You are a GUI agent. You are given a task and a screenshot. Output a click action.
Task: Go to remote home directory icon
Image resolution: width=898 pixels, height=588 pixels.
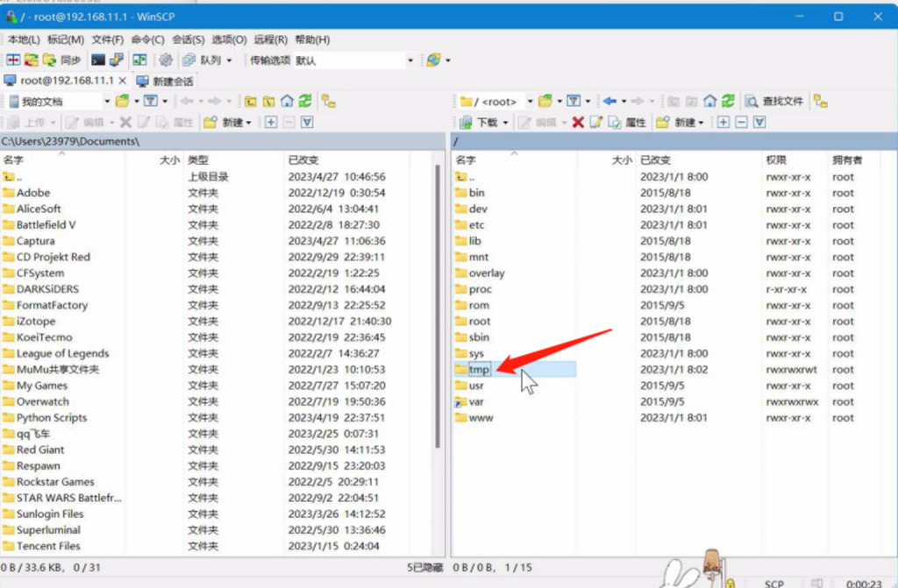point(709,102)
